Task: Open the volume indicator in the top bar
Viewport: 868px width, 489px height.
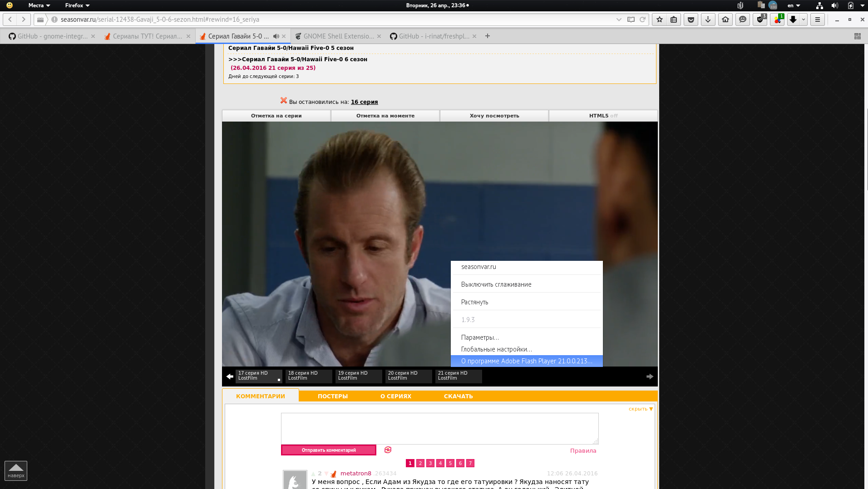Action: [834, 5]
